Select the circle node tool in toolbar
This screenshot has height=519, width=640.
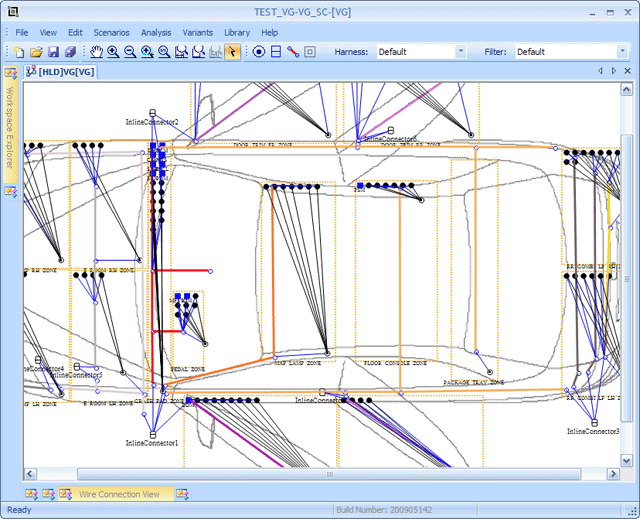point(259,51)
